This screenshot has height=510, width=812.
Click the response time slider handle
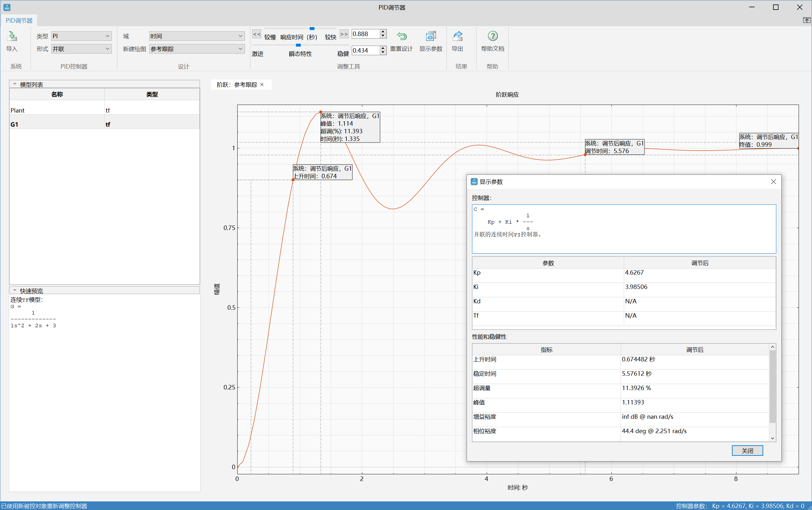[312, 29]
